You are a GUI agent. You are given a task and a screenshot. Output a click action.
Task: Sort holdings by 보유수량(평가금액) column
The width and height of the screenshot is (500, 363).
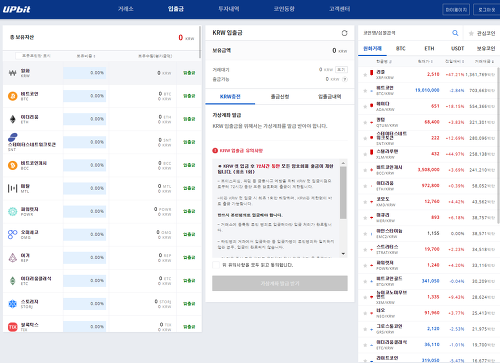[155, 56]
